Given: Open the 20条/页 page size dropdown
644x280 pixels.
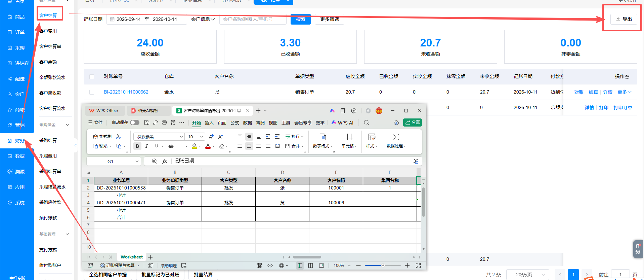Looking at the screenshot, I should 528,275.
